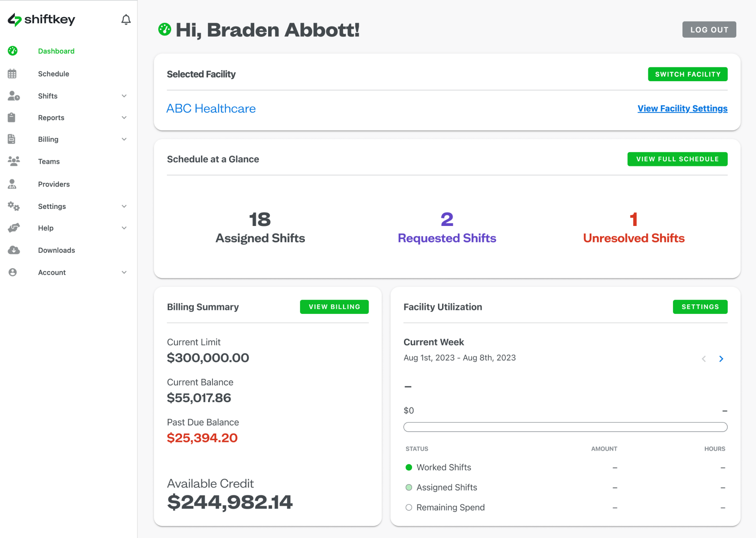The image size is (756, 538).
Task: Open Downloads via the download icon
Action: (13, 250)
